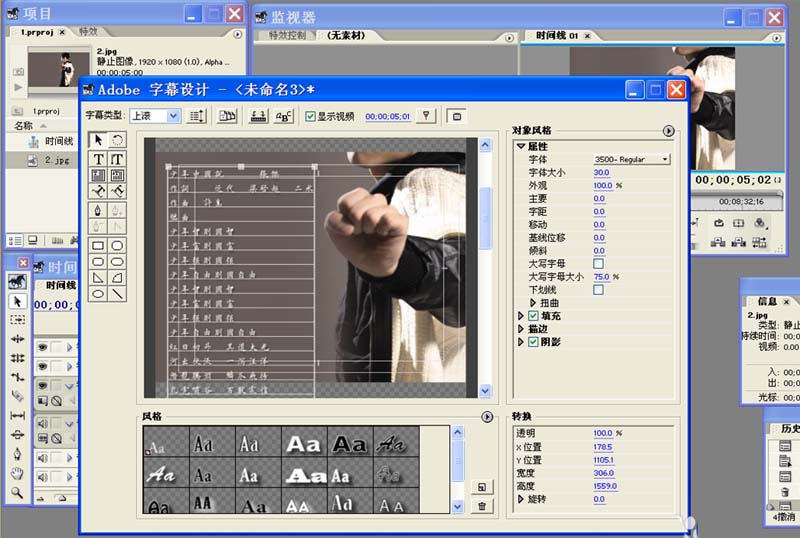
Task: Select the rotation tool in the title designer
Action: tap(117, 140)
